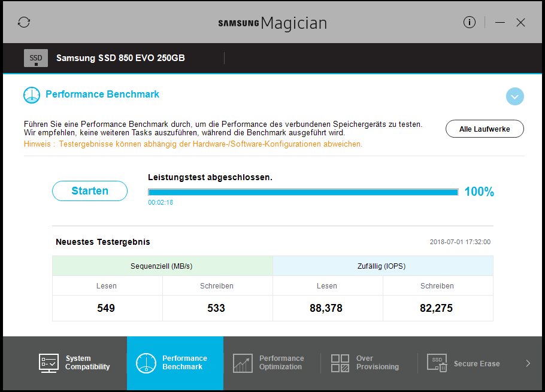Click the Secure Erase SSD trash icon
Image resolution: width=545 pixels, height=392 pixels.
(437, 363)
